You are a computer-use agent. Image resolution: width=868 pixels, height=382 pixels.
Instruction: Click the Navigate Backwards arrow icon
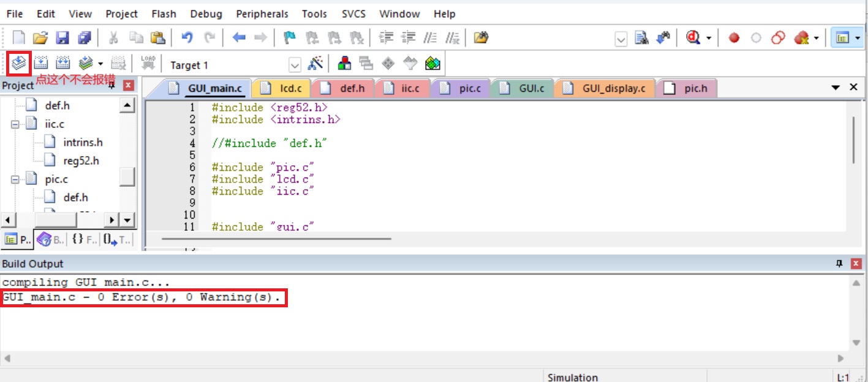pos(239,38)
